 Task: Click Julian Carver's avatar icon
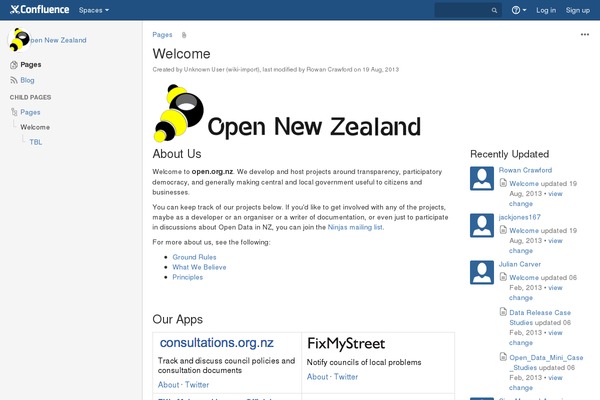point(482,273)
